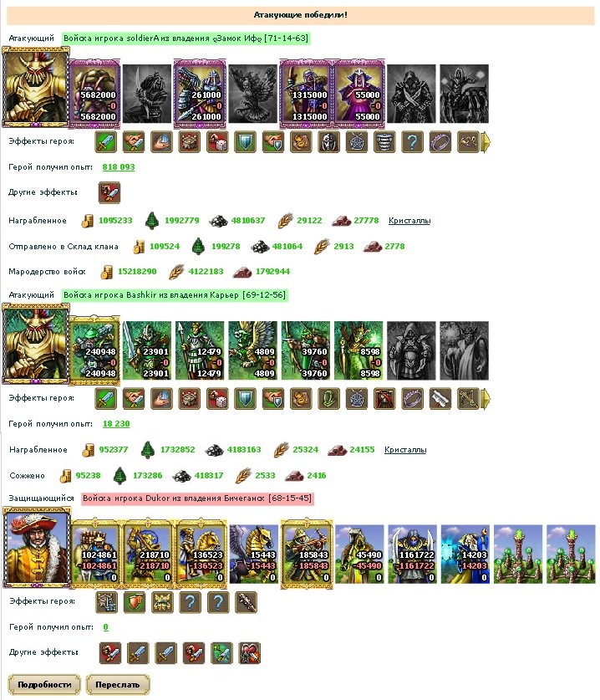Click the heart-and-knight icon in Dukor's other effects
600x700 pixels.
249,652
